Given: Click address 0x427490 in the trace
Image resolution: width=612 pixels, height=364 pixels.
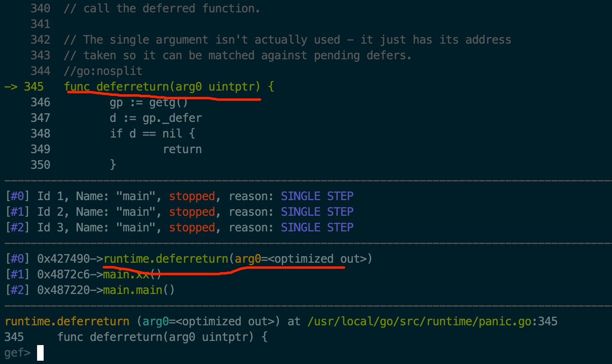Looking at the screenshot, I should (x=63, y=259).
